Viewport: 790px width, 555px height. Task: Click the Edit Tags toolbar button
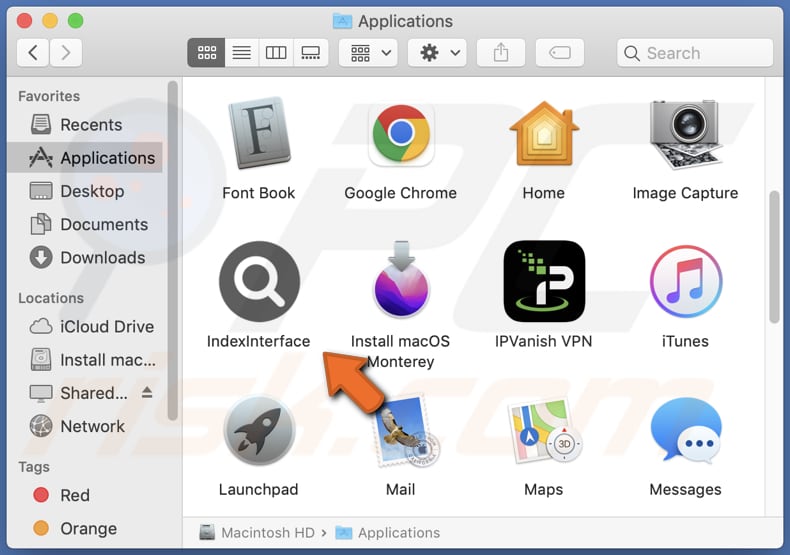click(560, 52)
